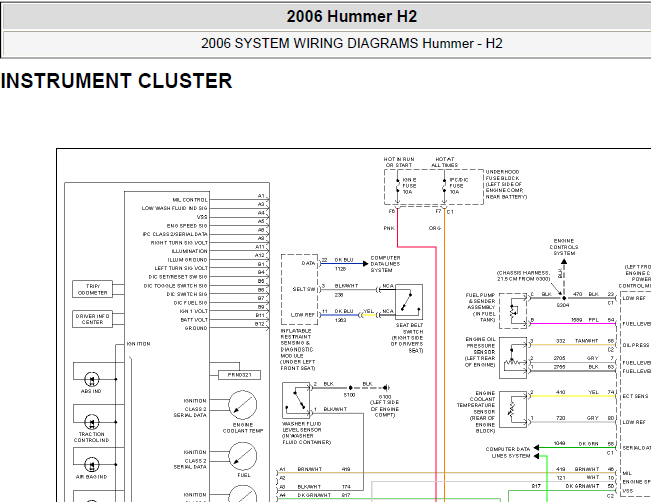This screenshot has width=651, height=502.
Task: Click the IPC CLASS 2/SERIAL DATA label
Action: pyautogui.click(x=175, y=234)
